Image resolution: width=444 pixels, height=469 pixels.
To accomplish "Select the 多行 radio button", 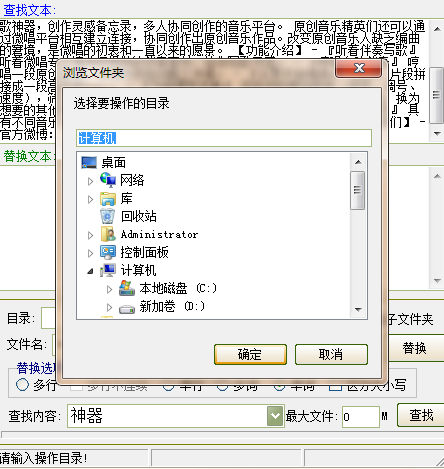I will (22, 385).
